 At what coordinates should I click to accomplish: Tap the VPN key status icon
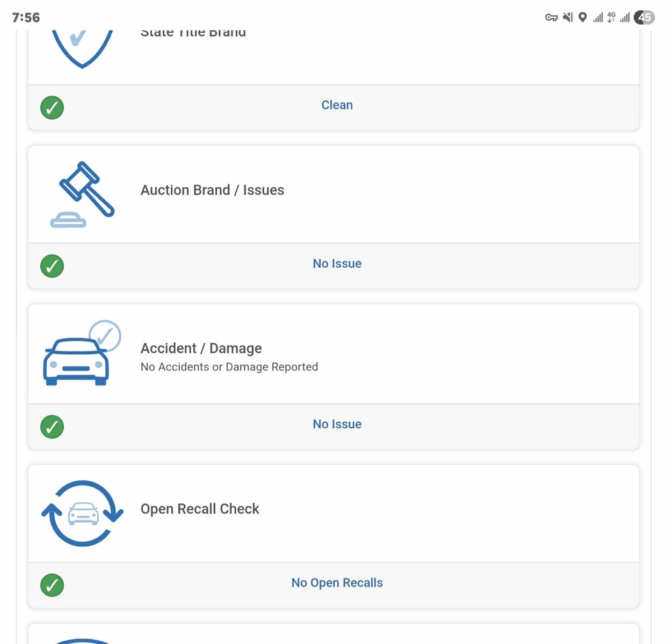coord(552,17)
